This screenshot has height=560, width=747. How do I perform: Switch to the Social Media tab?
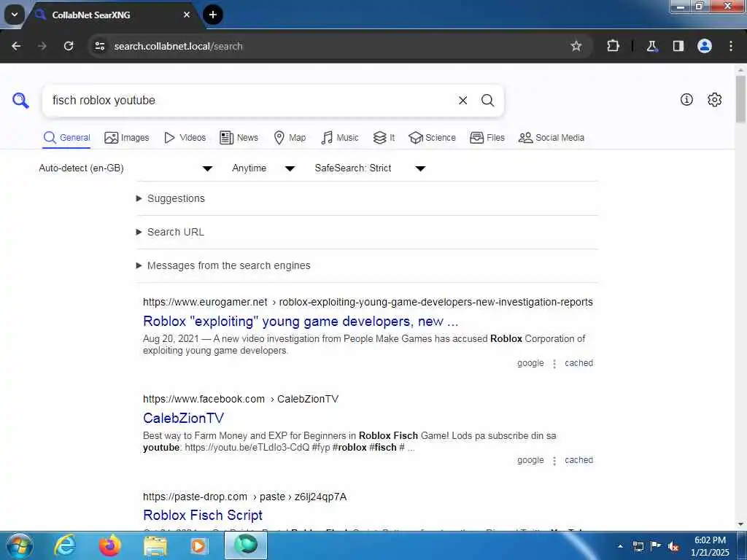[551, 138]
